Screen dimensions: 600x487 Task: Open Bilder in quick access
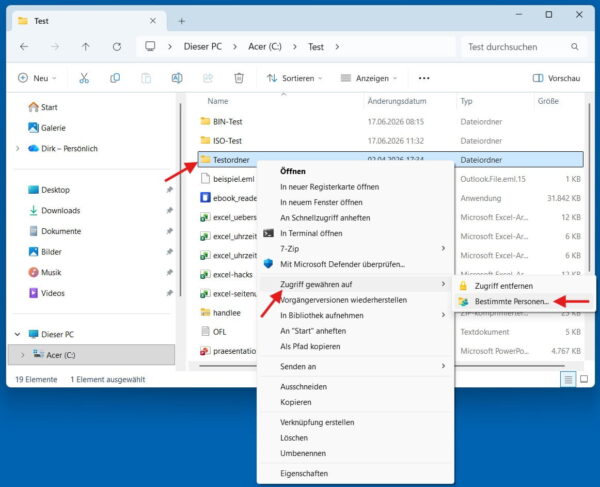click(45, 252)
